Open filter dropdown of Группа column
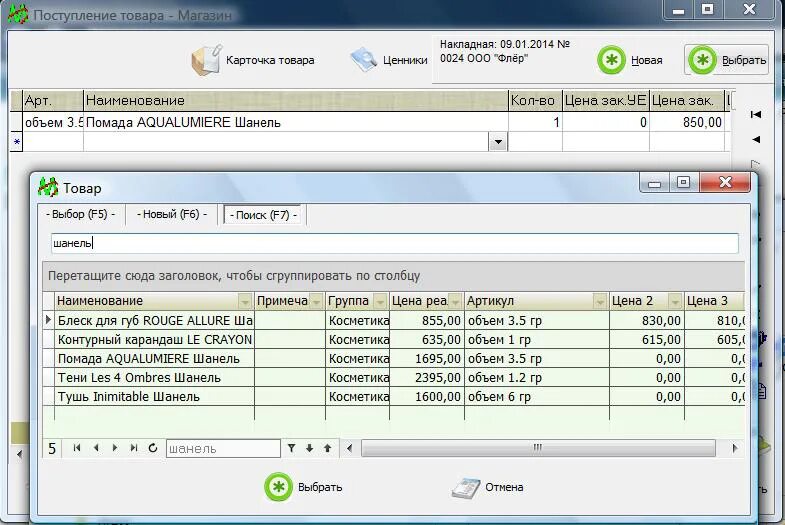The image size is (785, 525). click(380, 301)
